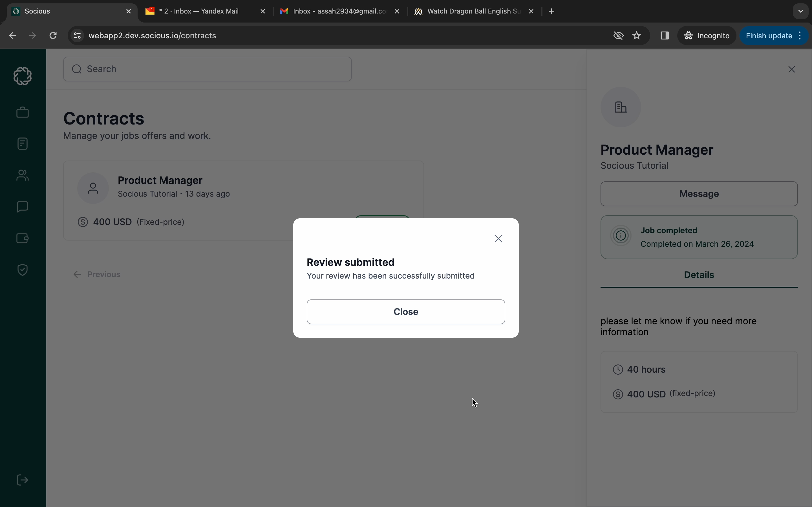The width and height of the screenshot is (812, 507).
Task: Switch to Gmail Inbox browser tab
Action: (x=339, y=11)
